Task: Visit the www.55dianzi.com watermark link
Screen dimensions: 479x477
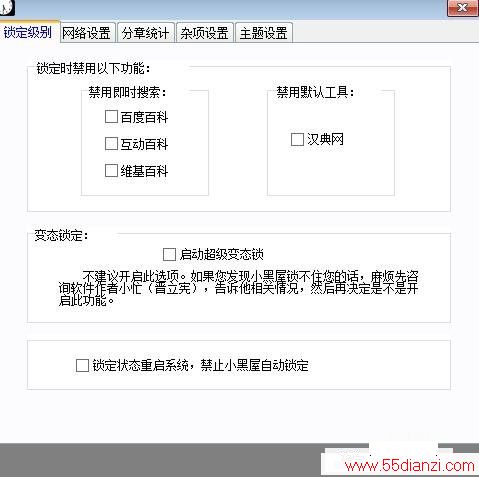Action: 409,465
